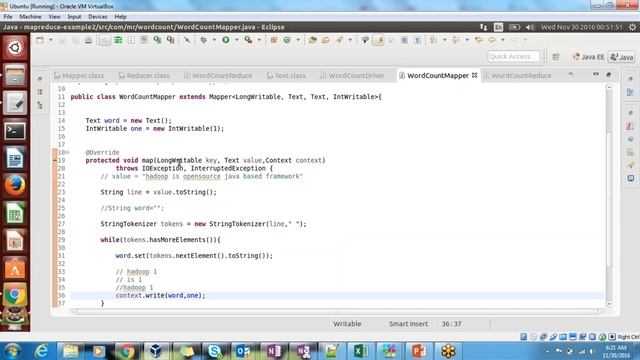Click the Search flashlight toolbar icon
Image resolution: width=640 pixels, height=360 pixels.
coord(340,40)
